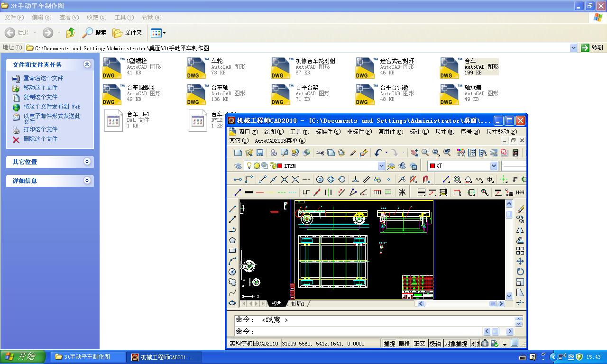Viewport: 607px width, 364px height.
Task: Select the Spline curve tool
Action: [x=232, y=292]
